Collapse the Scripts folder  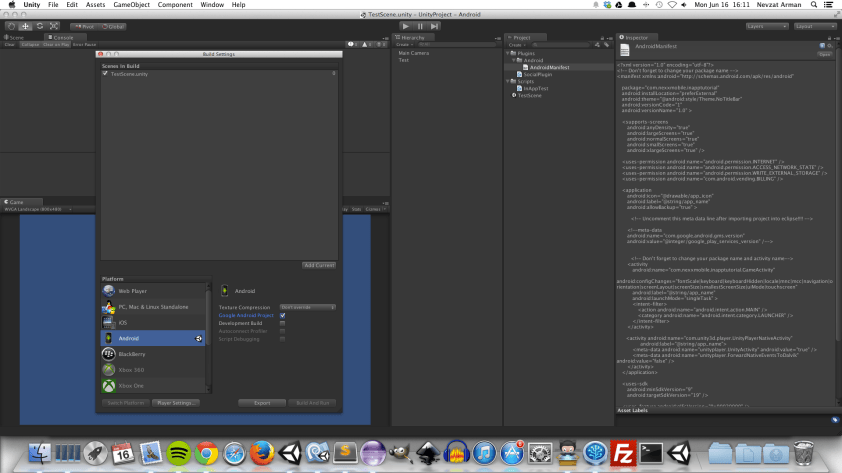click(x=508, y=81)
